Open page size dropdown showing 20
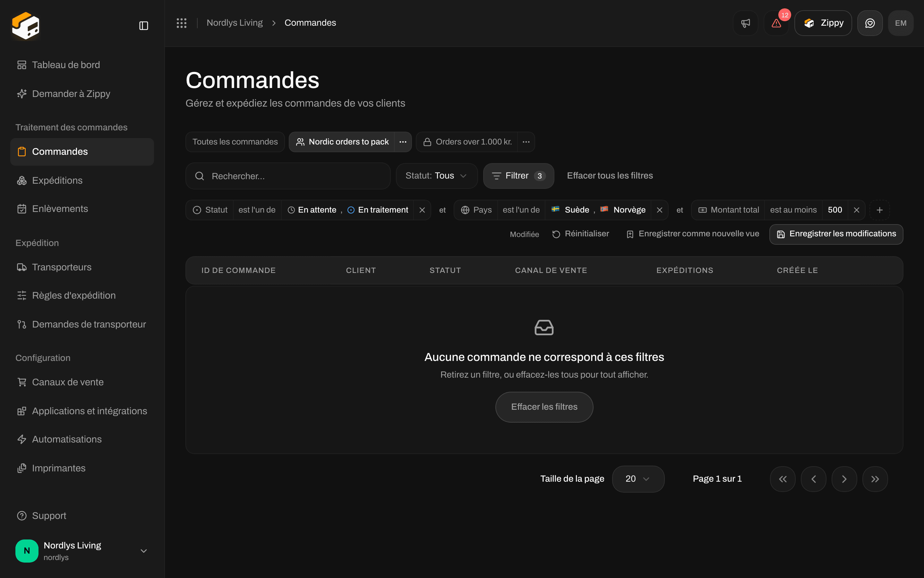This screenshot has height=578, width=924. [638, 479]
